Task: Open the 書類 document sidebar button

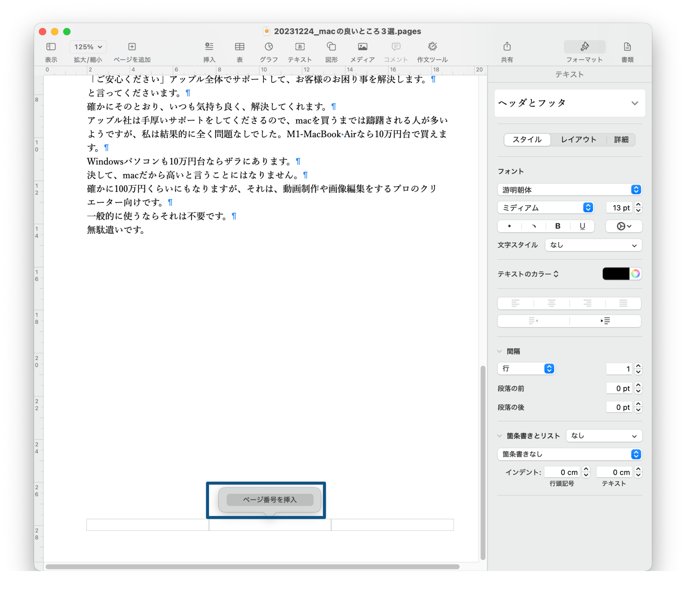Action: coord(627,47)
